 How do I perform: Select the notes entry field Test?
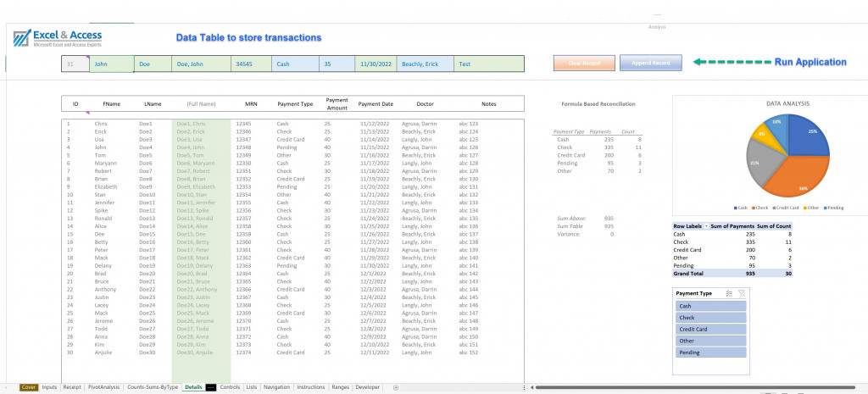(x=489, y=64)
